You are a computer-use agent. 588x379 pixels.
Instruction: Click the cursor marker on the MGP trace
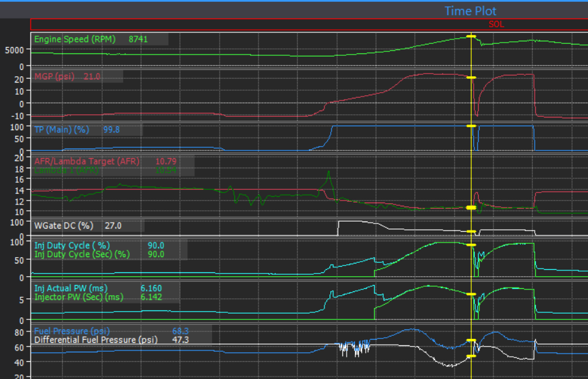[471, 77]
